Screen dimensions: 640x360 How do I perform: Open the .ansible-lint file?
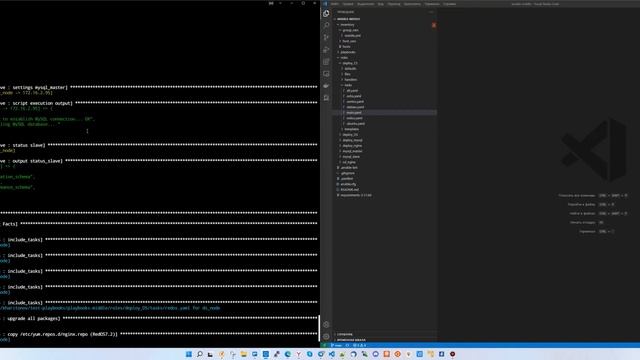click(x=349, y=168)
